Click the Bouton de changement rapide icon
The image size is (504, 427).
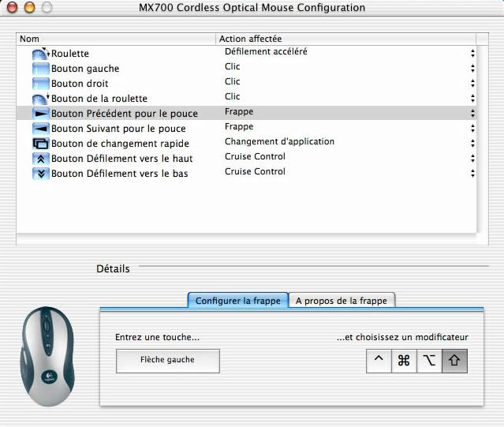(41, 144)
